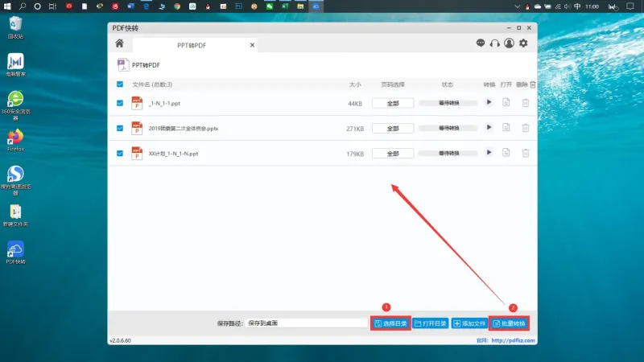Viewport: 644px width, 362px height.
Task: Open Task View on the taskbar
Action: tap(52, 6)
